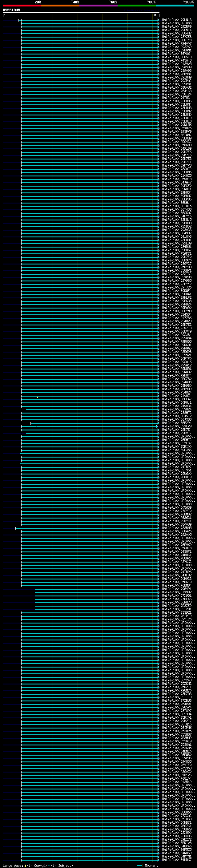The height and width of the screenshot is (868, 197).
Task: Click hit label UniRef100_Q3LUM6
Action: click(x=177, y=101)
